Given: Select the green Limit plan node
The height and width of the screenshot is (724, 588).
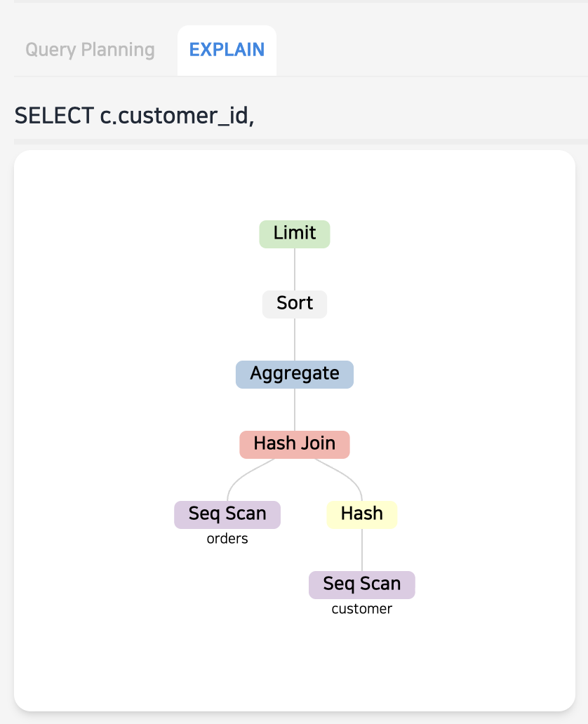Looking at the screenshot, I should coord(295,234).
